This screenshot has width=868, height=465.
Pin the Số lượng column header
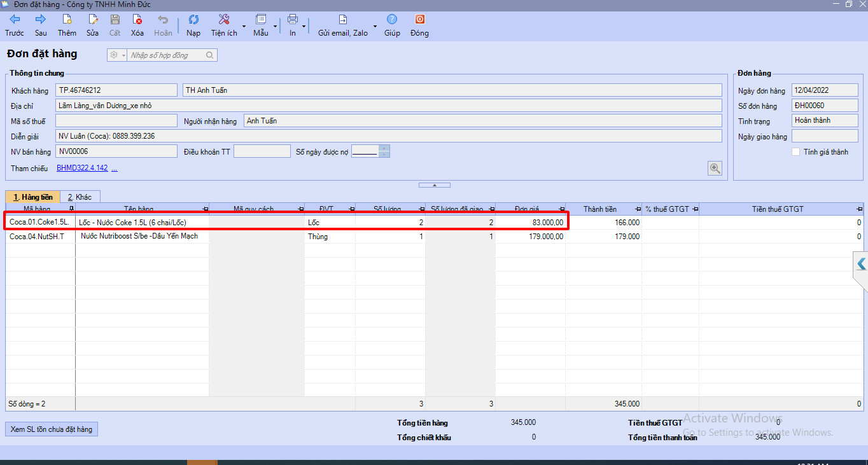click(x=421, y=209)
